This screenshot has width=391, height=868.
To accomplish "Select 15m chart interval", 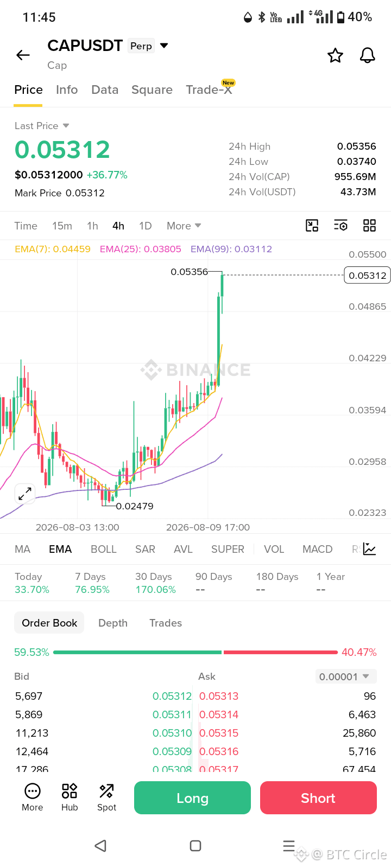I will coord(62,226).
